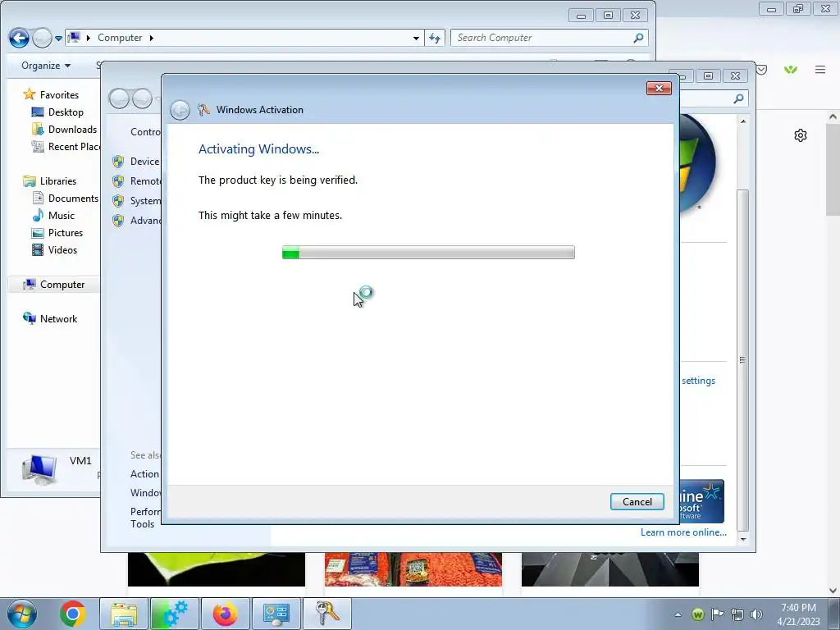Image resolution: width=840 pixels, height=630 pixels.
Task: Select Libraries in navigation pane
Action: (x=58, y=181)
